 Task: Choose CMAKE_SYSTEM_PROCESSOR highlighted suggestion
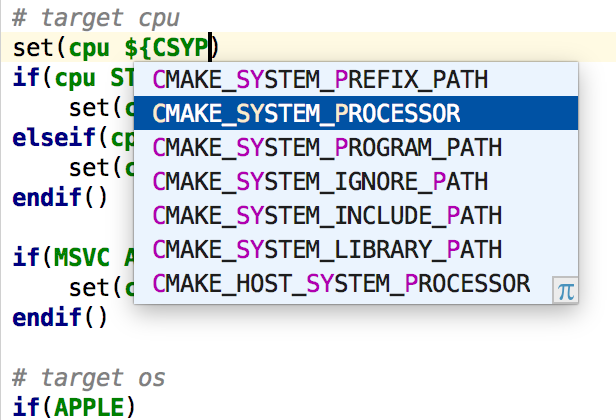(356, 113)
